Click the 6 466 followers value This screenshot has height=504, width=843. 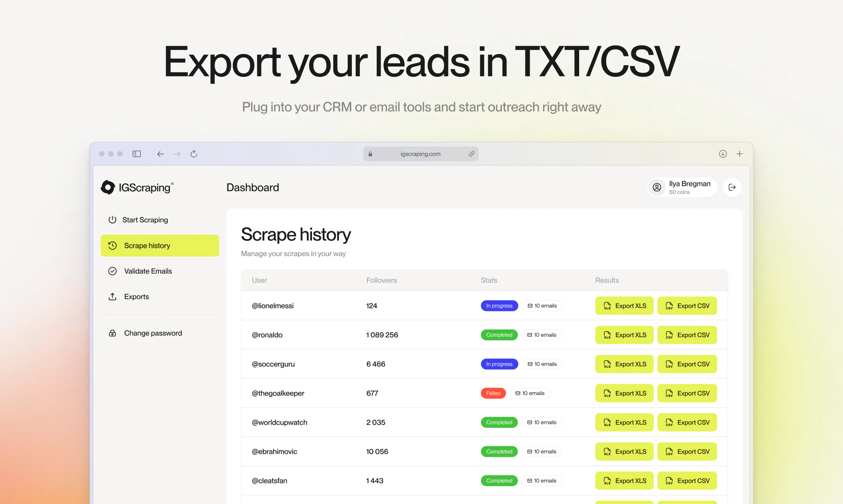click(376, 364)
